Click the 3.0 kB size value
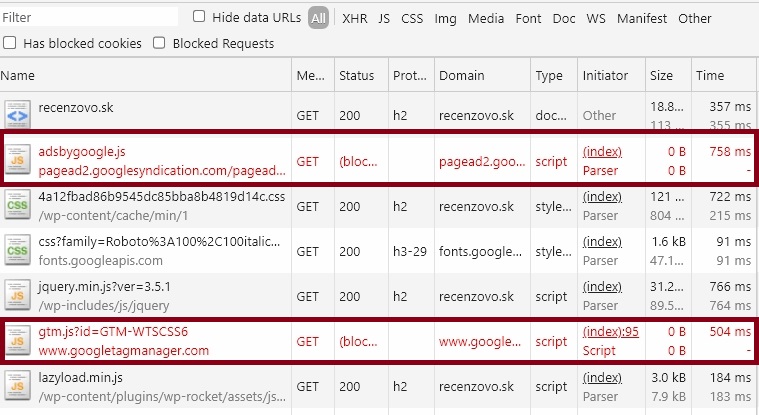The width and height of the screenshot is (759, 415). [668, 377]
